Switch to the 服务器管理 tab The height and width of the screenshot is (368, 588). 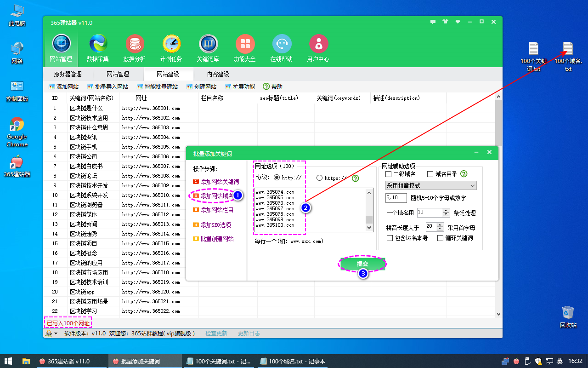(x=68, y=74)
